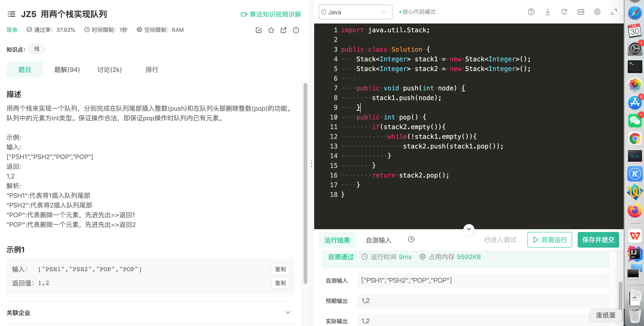Image resolution: width=644 pixels, height=326 pixels.
Task: Open the code editor app in dock
Action: [x=635, y=156]
